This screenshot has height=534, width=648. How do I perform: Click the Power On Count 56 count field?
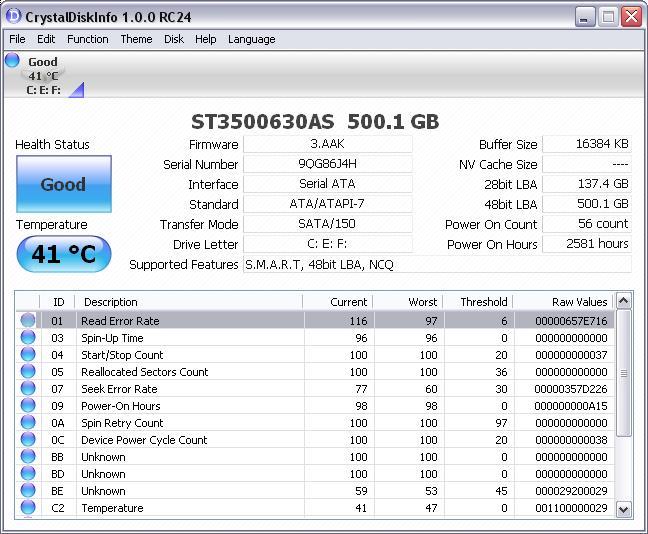click(587, 224)
